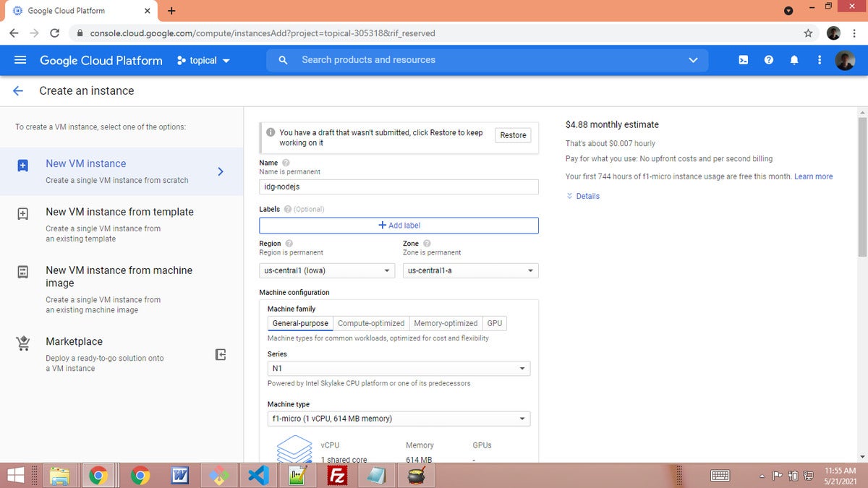Click the 'Powered by Intel Skylake CPU platform' note

click(x=369, y=383)
